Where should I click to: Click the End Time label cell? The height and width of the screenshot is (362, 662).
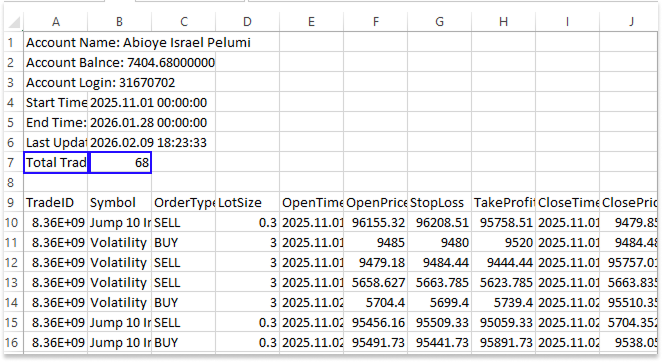click(56, 122)
